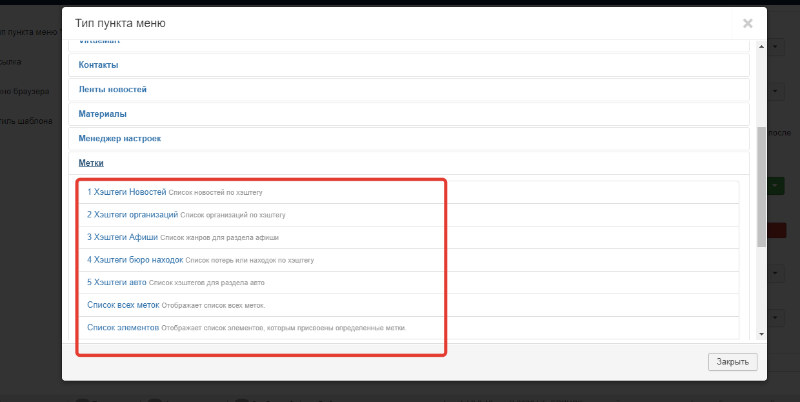Close the dialog using the X icon
Viewport: 800px width, 402px height.
tap(747, 23)
